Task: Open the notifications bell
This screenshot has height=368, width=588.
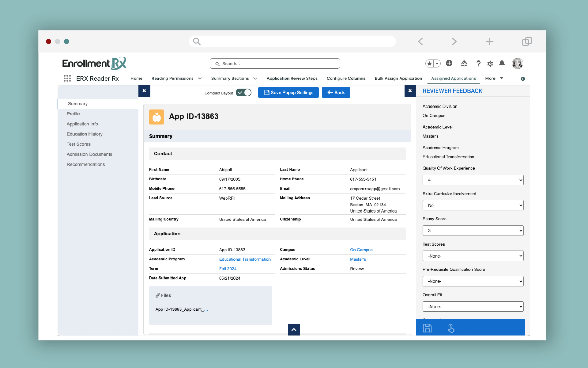Action: click(502, 63)
